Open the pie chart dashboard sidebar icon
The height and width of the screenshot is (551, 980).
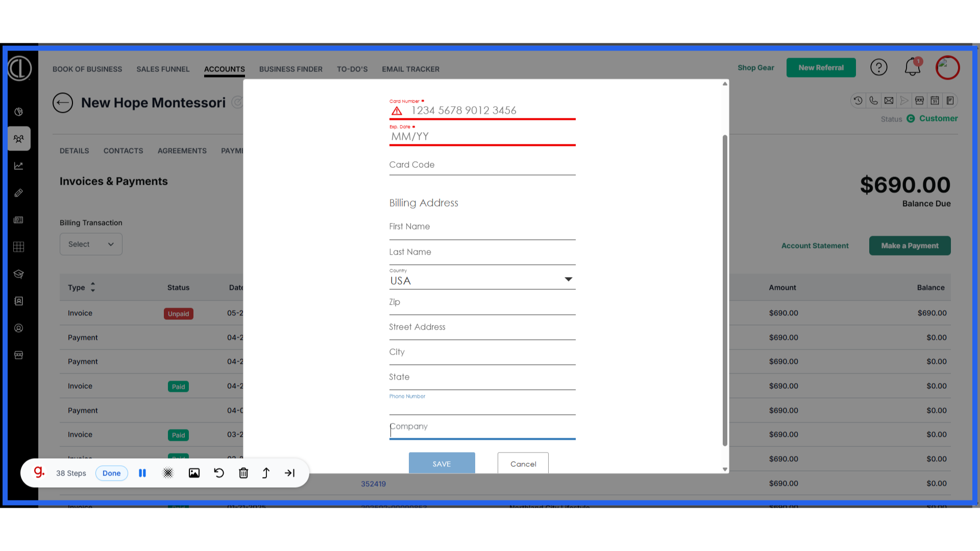pyautogui.click(x=19, y=112)
